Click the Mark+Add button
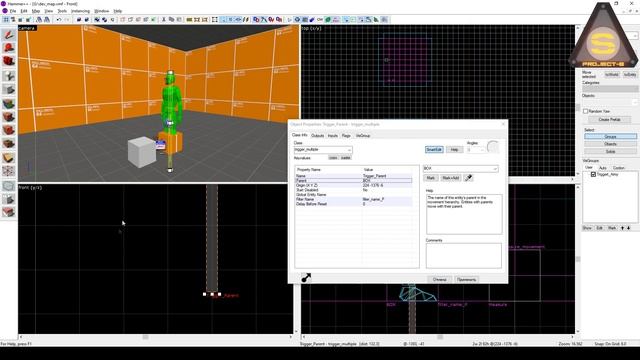The width and height of the screenshot is (640, 360). [x=451, y=178]
